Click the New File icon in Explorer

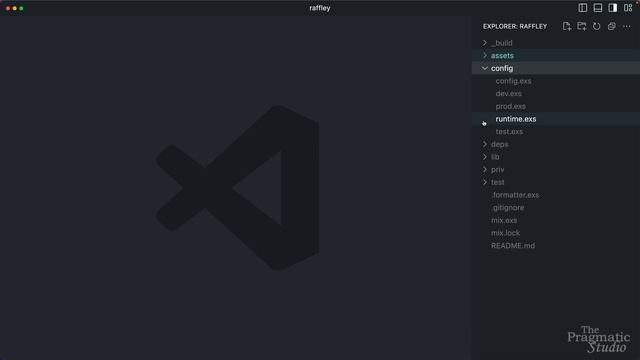567,27
